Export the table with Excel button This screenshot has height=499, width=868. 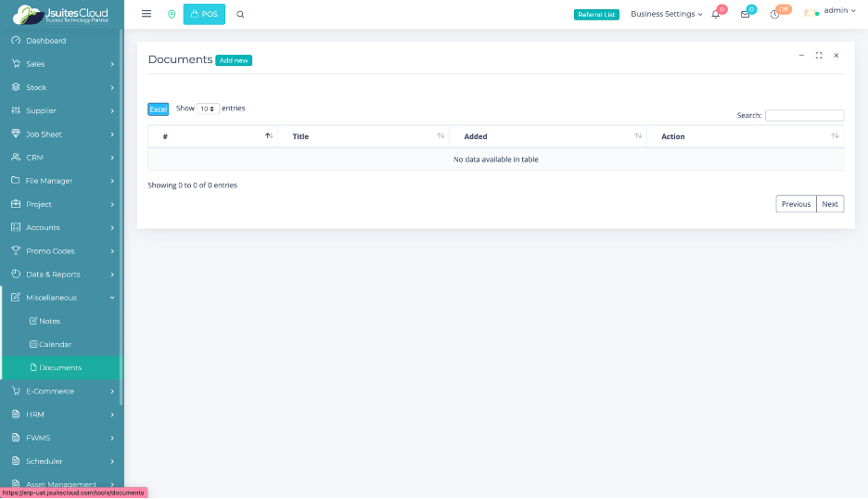[159, 109]
